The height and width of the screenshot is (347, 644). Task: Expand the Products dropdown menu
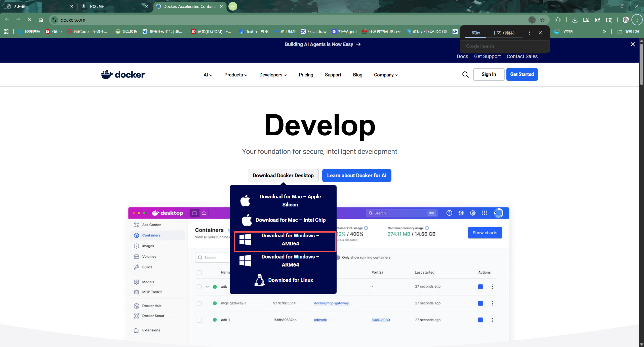coord(236,75)
